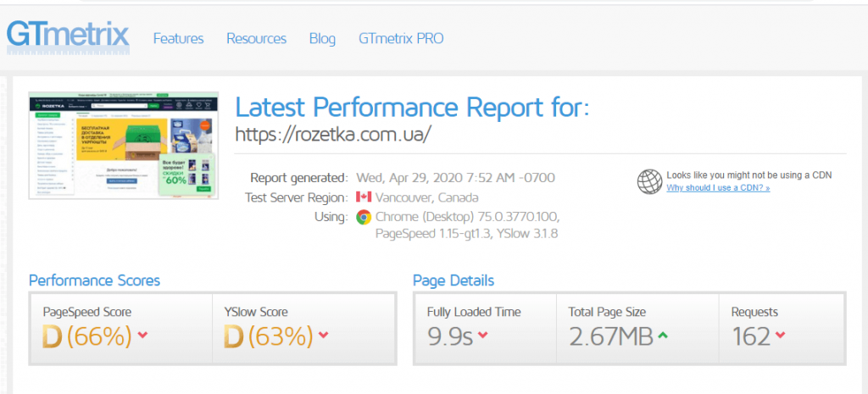Follow the 'Why should I use a CDN?' link
The width and height of the screenshot is (868, 394).
click(718, 187)
